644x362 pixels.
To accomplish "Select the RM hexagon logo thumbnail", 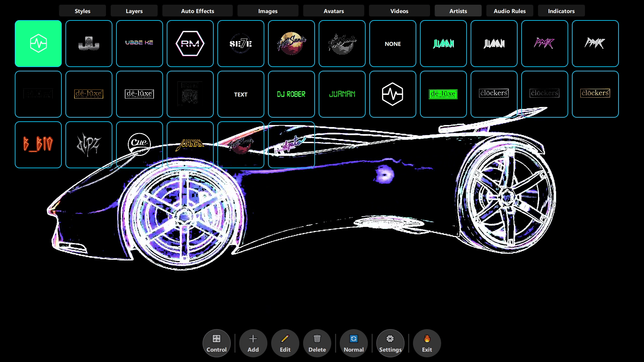I will 190,43.
